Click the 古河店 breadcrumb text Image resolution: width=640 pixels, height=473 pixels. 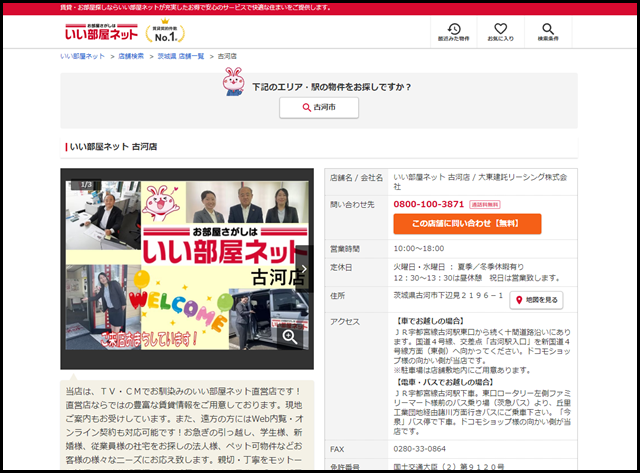[227, 56]
